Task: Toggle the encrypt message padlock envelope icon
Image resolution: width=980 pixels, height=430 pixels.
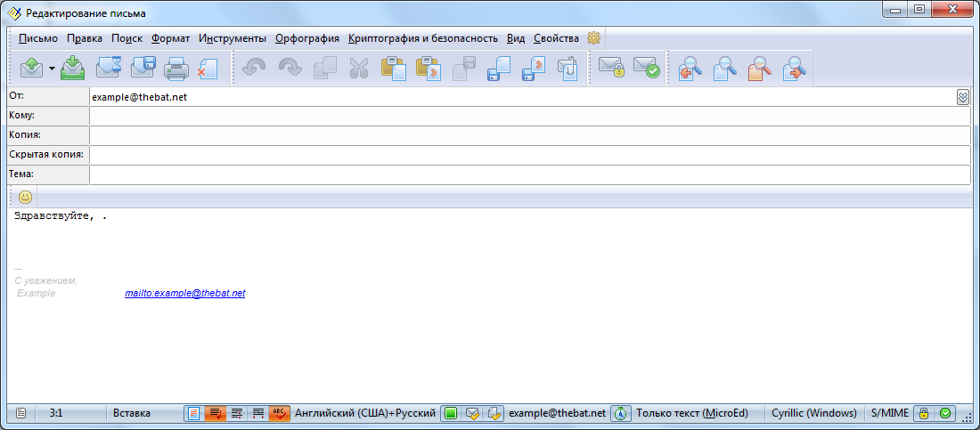Action: pos(611,68)
